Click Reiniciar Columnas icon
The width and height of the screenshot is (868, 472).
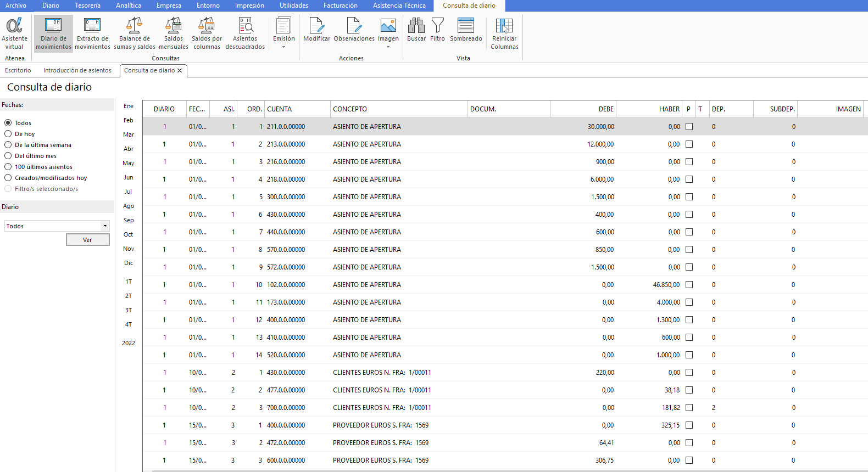point(504,25)
